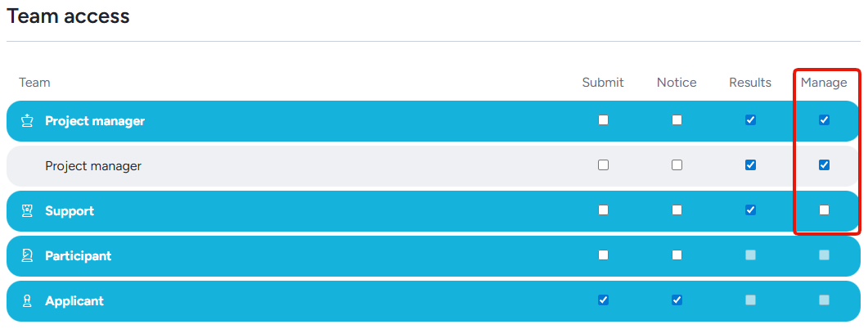Uncheck Manage for the Project manager sub-row

[x=824, y=165]
